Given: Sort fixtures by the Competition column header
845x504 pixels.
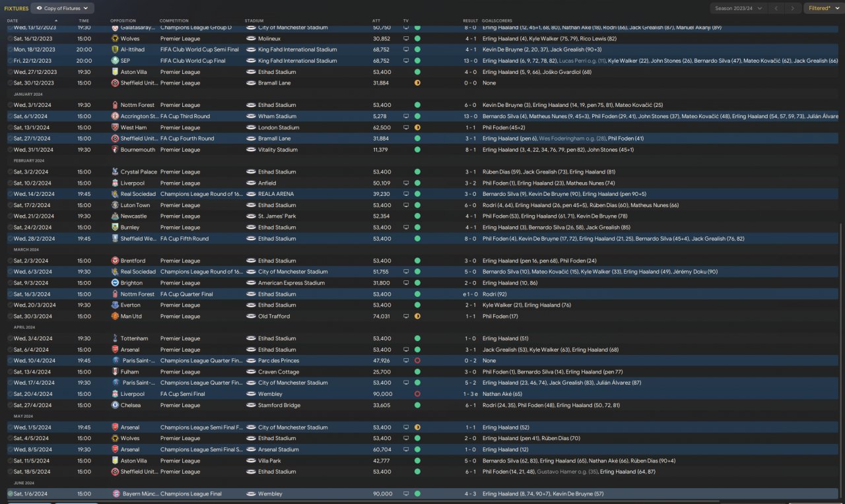Looking at the screenshot, I should tap(174, 20).
